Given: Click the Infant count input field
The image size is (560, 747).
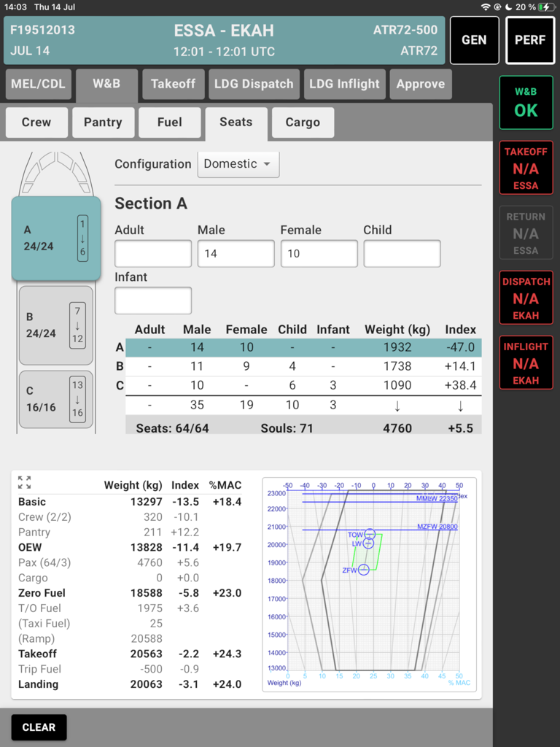Looking at the screenshot, I should [x=153, y=301].
